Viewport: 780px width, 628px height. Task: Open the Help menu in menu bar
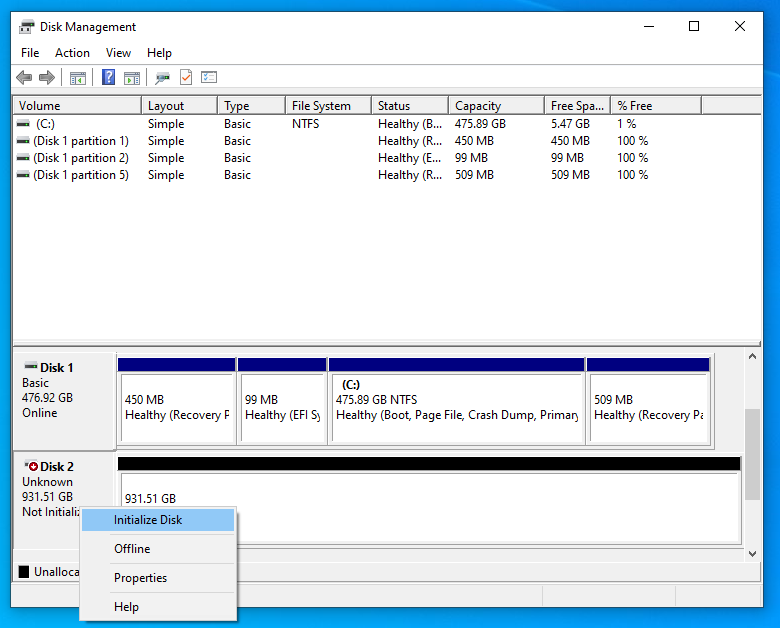tap(159, 53)
